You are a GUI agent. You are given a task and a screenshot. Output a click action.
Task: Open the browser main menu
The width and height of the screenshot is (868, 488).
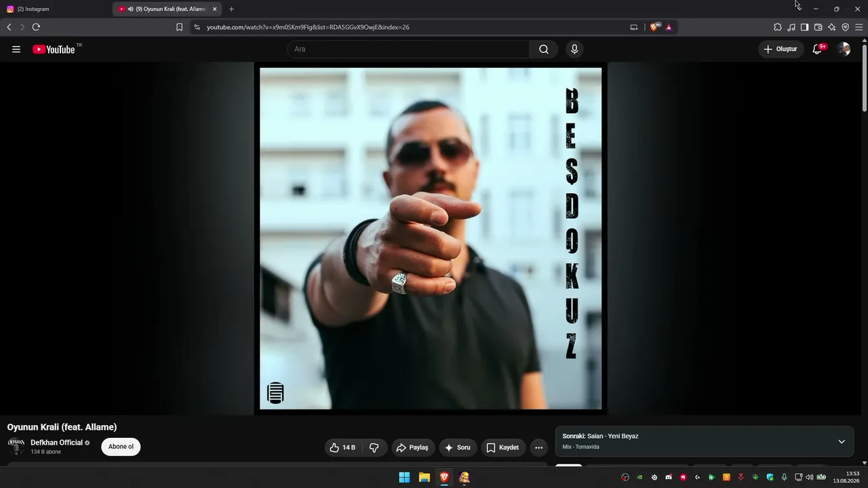[859, 27]
